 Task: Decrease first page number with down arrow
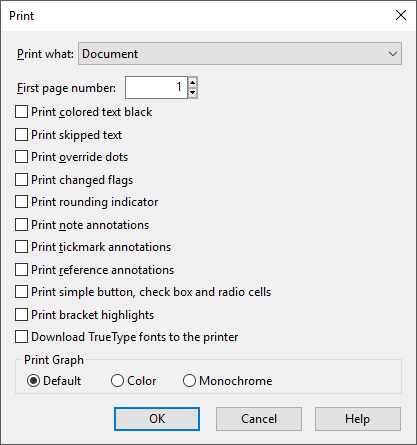(x=193, y=93)
